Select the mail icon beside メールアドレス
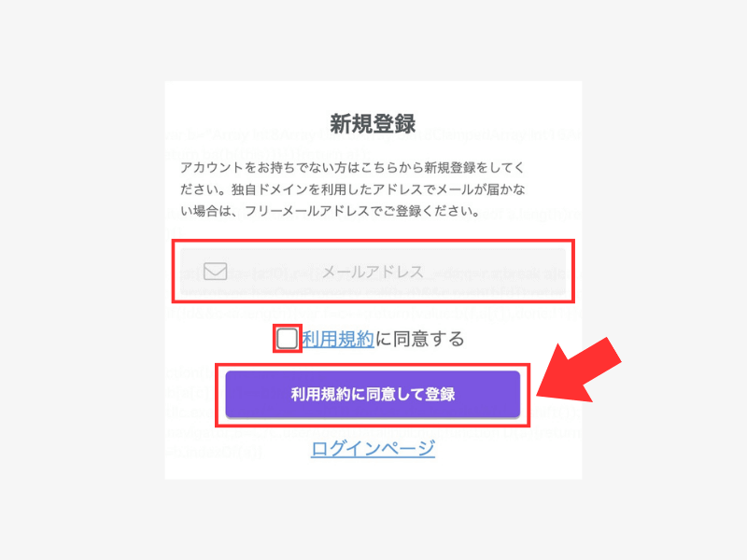 pos(216,272)
